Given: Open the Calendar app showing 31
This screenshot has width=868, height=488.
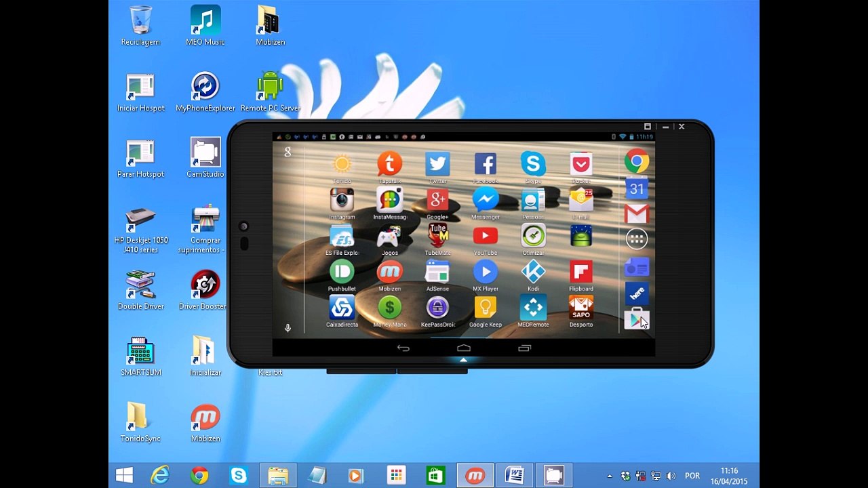Looking at the screenshot, I should [x=637, y=188].
